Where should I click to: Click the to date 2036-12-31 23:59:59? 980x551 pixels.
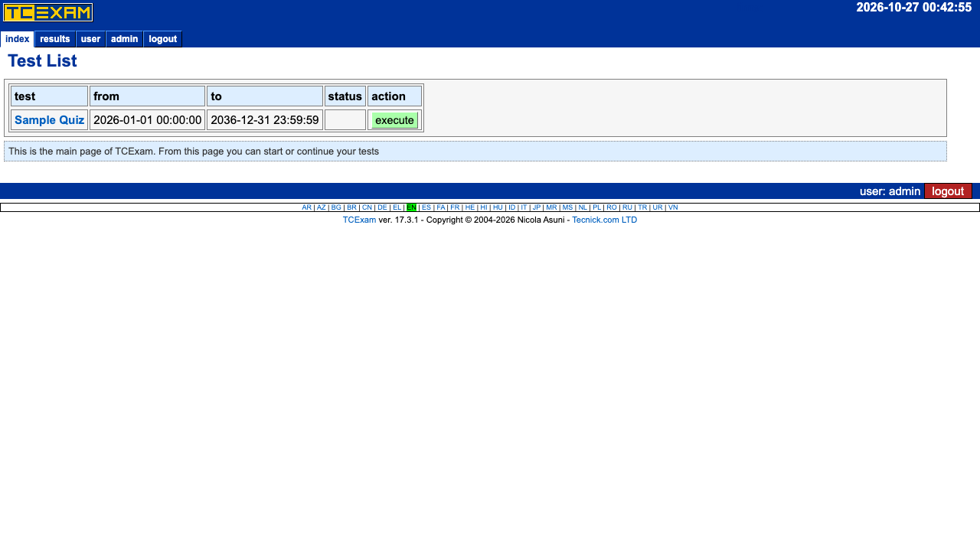(265, 120)
